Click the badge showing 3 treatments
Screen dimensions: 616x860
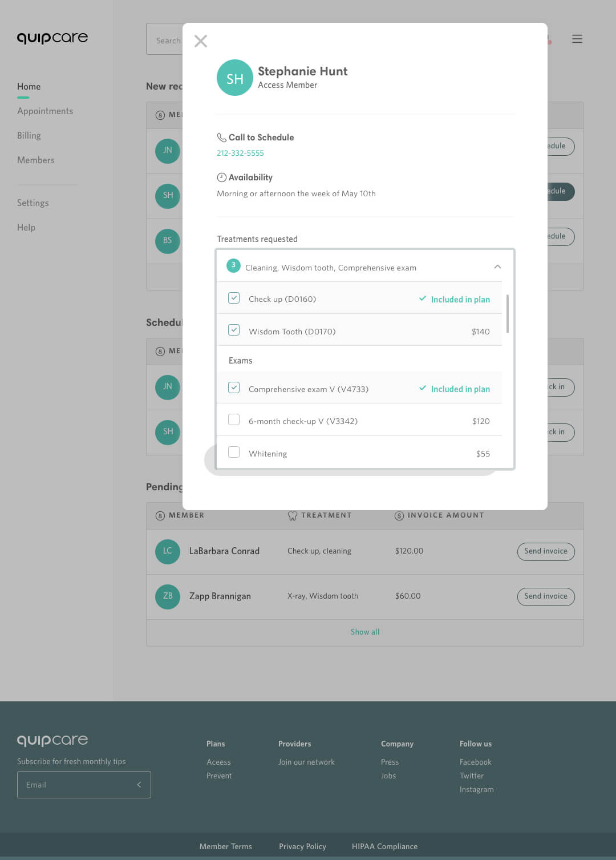(233, 265)
